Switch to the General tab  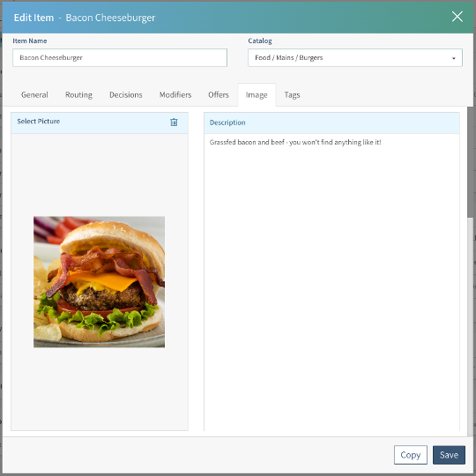34,95
